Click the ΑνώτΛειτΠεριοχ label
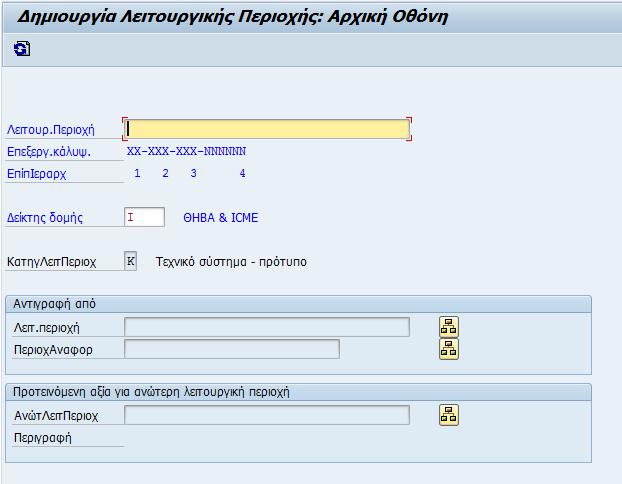The width and height of the screenshot is (622, 484). point(56,416)
